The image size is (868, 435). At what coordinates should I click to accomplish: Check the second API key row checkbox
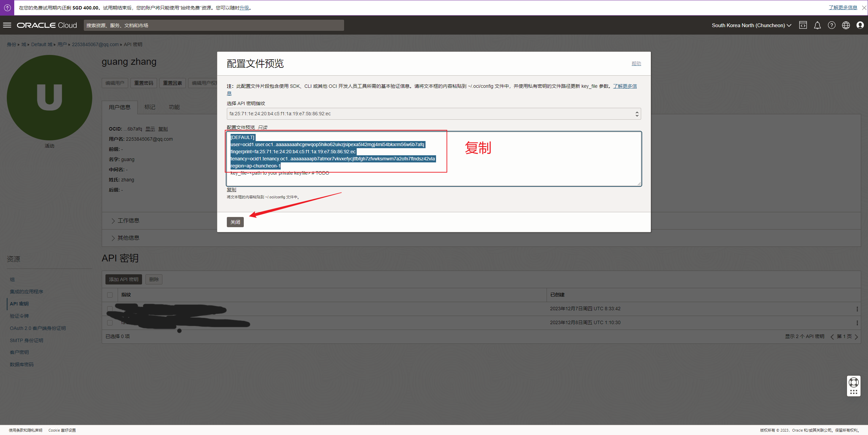click(110, 322)
